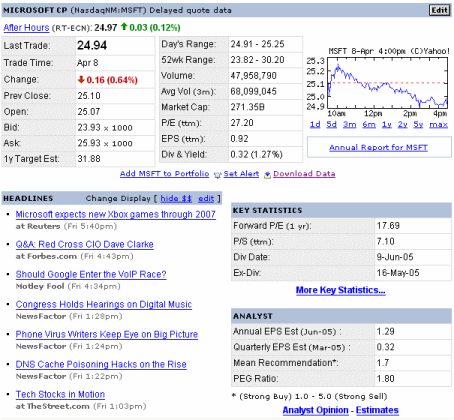
Task: Click the Download Data disk icon
Action: [267, 175]
